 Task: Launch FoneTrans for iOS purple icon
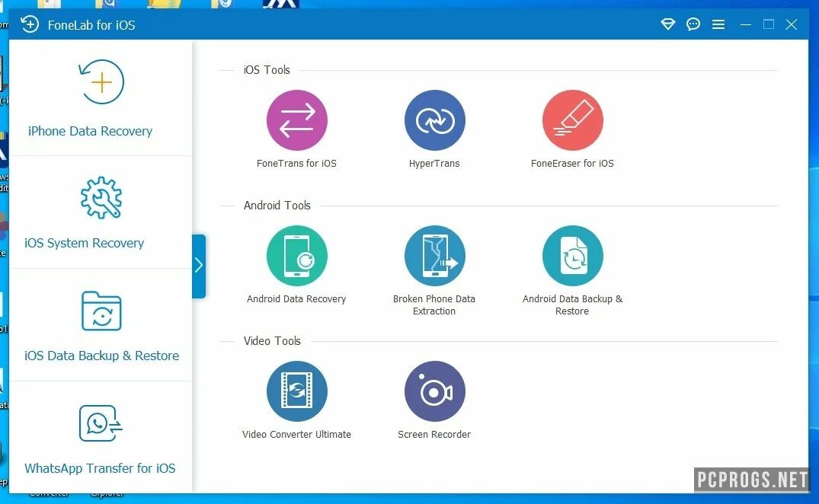point(296,120)
